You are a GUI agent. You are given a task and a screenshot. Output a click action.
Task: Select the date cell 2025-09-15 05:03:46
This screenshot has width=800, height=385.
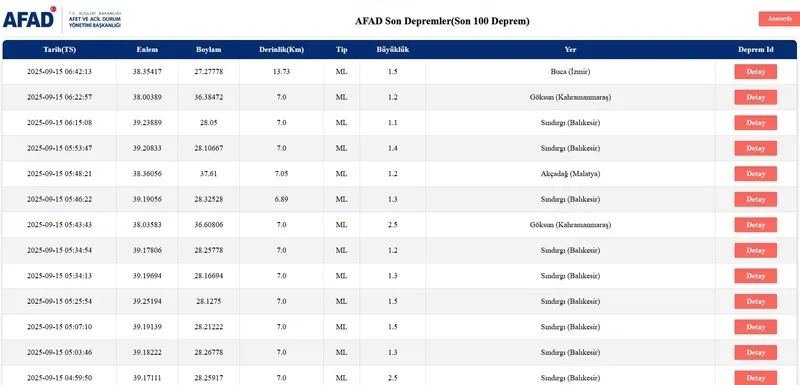pyautogui.click(x=60, y=352)
